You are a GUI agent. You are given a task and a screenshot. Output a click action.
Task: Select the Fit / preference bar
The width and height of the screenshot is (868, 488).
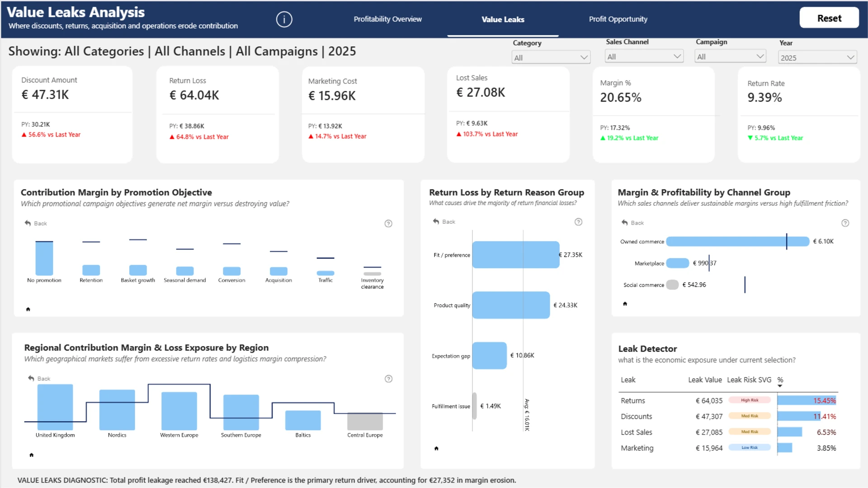pyautogui.click(x=516, y=254)
